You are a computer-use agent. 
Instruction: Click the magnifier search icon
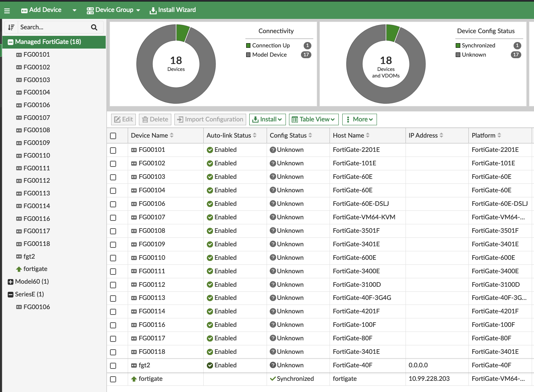click(x=94, y=27)
